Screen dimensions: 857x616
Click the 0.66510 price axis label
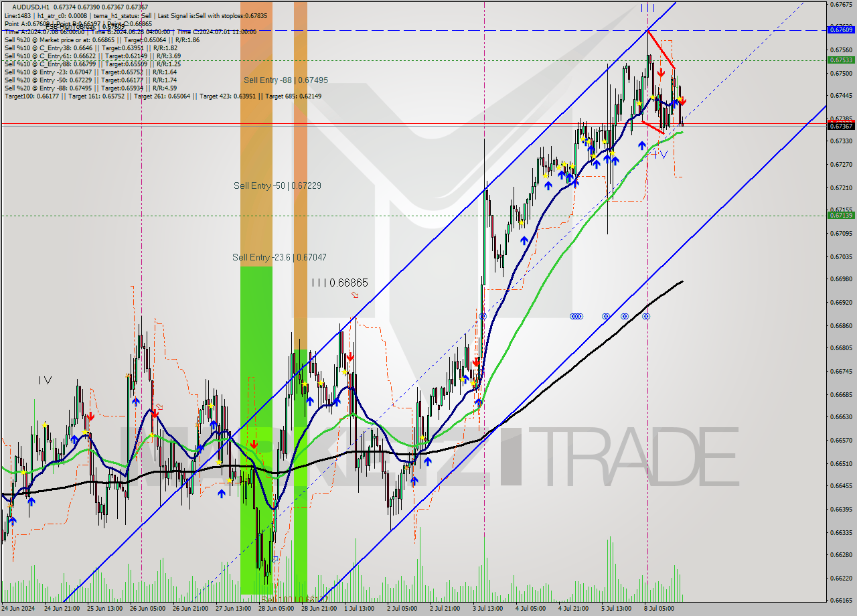coord(842,463)
